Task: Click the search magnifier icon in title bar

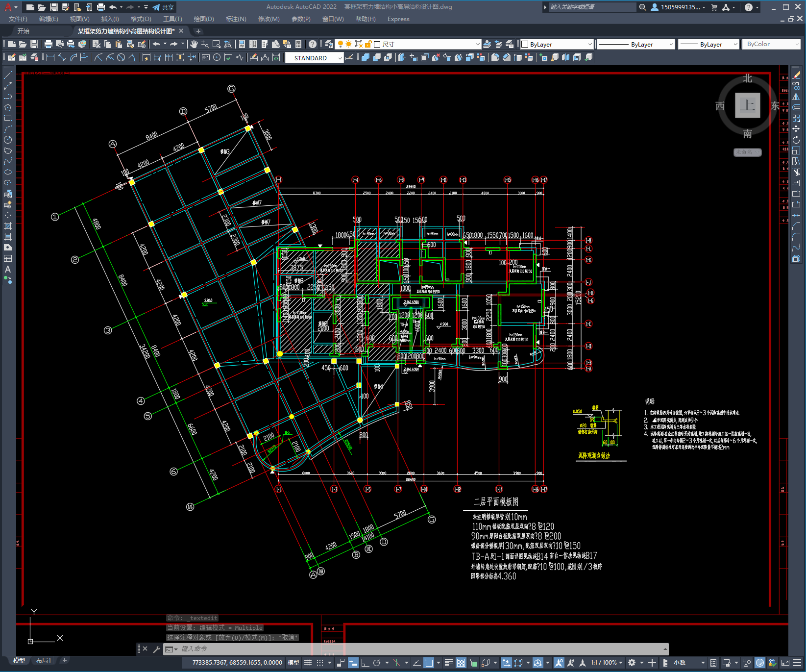Action: pos(643,7)
